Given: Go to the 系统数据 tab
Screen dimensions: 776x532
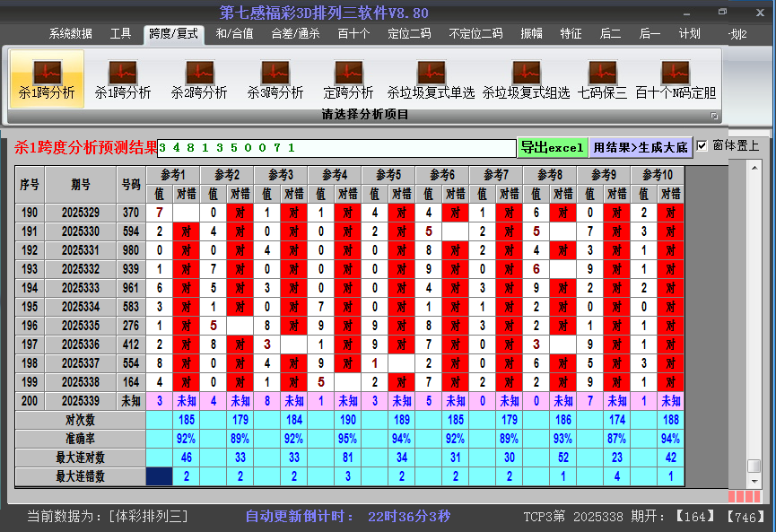Looking at the screenshot, I should [x=70, y=34].
